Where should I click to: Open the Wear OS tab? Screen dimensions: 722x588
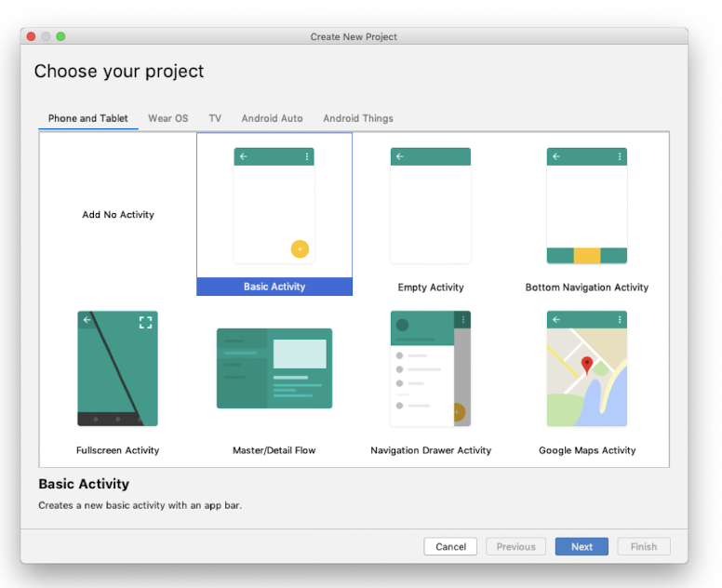[168, 118]
